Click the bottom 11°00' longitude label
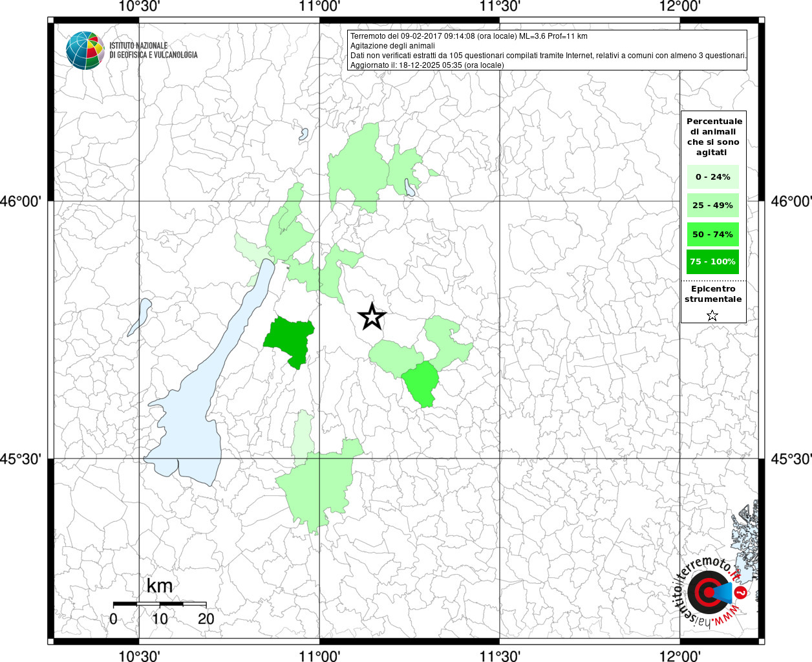The height and width of the screenshot is (662, 812). [319, 656]
